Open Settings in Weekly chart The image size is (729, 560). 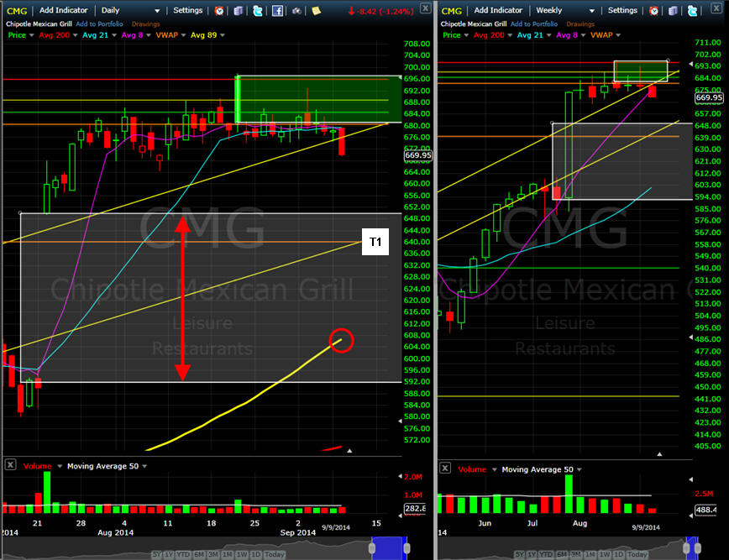tap(622, 10)
